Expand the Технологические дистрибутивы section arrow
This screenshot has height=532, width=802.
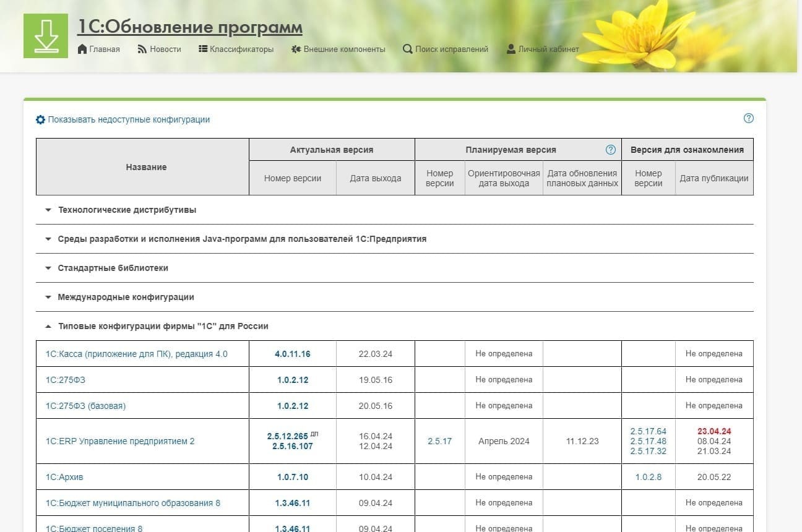click(48, 210)
